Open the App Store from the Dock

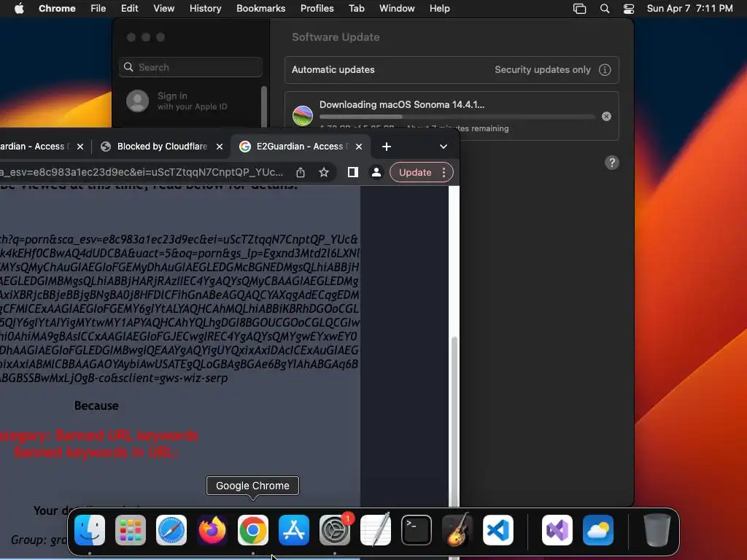(x=294, y=530)
